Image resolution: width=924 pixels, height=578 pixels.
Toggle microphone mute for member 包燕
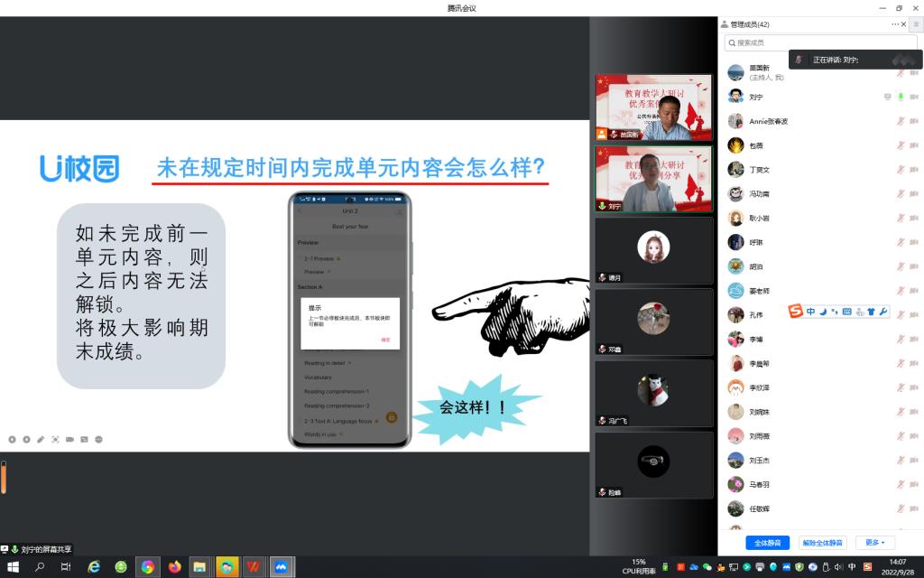tap(900, 145)
